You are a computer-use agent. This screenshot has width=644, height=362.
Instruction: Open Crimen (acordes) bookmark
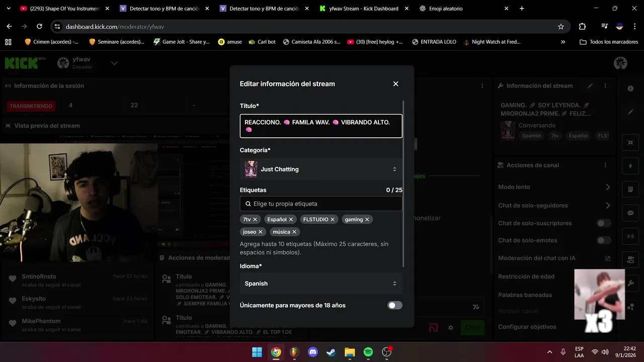51,42
